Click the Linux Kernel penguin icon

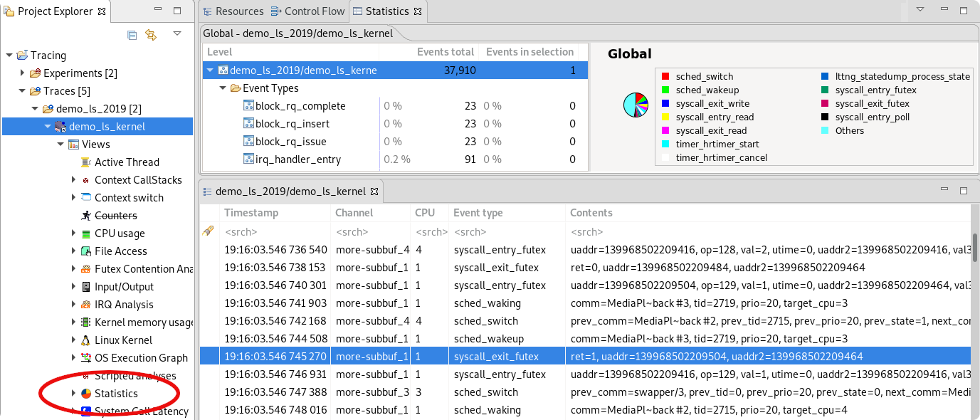[x=86, y=340]
